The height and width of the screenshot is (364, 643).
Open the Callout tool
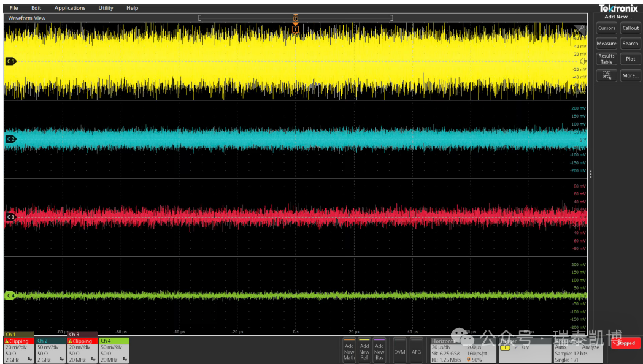tap(630, 28)
